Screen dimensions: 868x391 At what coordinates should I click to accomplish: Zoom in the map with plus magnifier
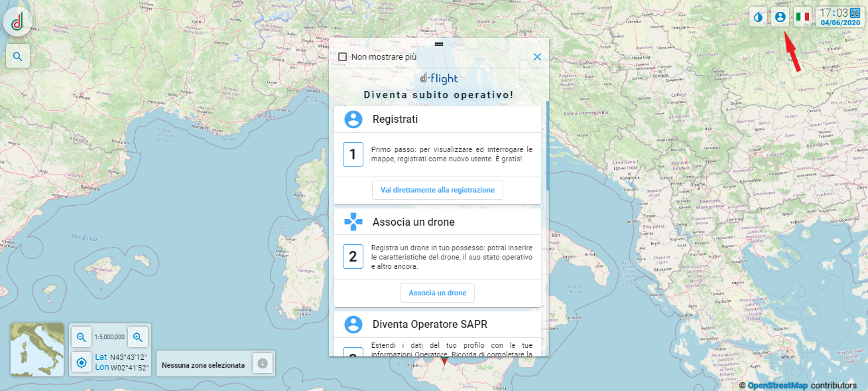click(x=138, y=337)
